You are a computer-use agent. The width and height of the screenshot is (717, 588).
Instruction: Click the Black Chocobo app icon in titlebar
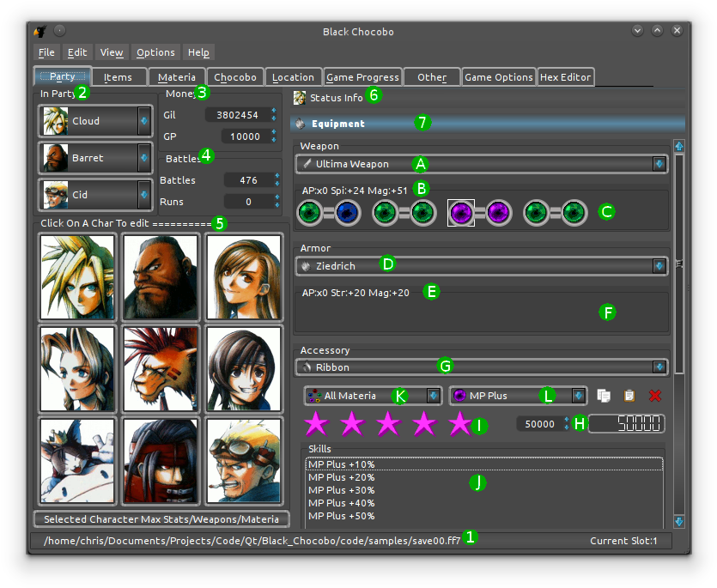pyautogui.click(x=40, y=31)
